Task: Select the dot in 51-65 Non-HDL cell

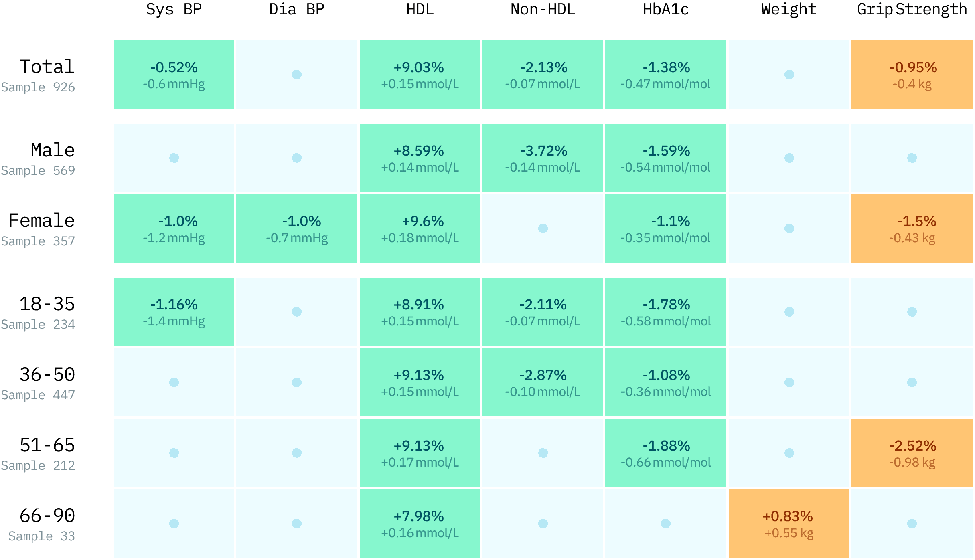Action: coord(543,453)
